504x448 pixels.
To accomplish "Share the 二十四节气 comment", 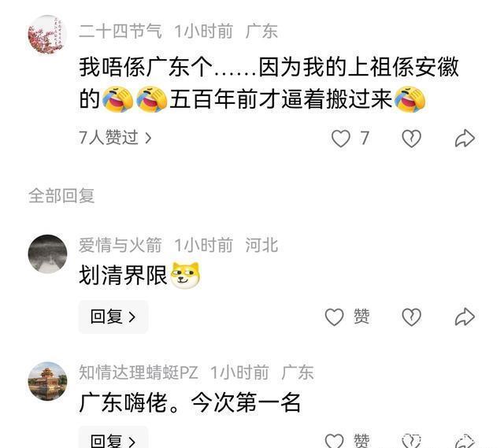I will (465, 139).
